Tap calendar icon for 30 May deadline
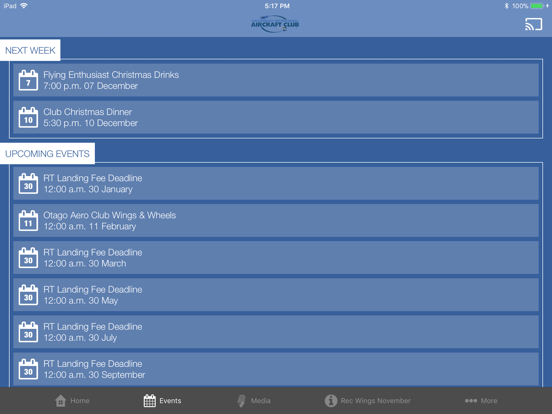This screenshot has height=414, width=552. (x=28, y=295)
